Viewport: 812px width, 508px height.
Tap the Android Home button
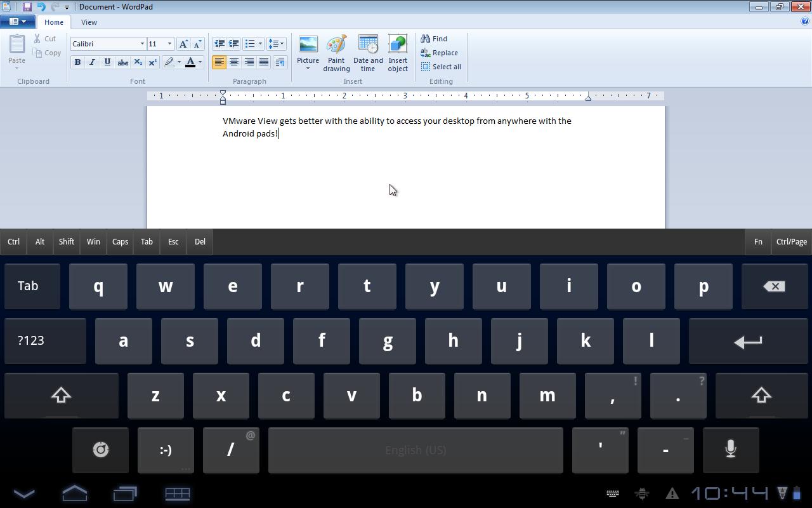pyautogui.click(x=75, y=493)
